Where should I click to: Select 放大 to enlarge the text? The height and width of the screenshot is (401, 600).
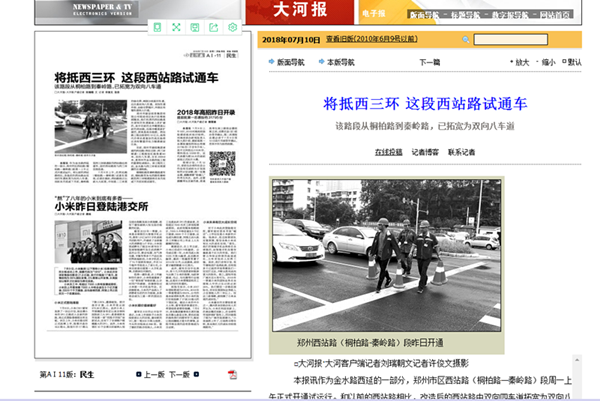[x=521, y=62]
